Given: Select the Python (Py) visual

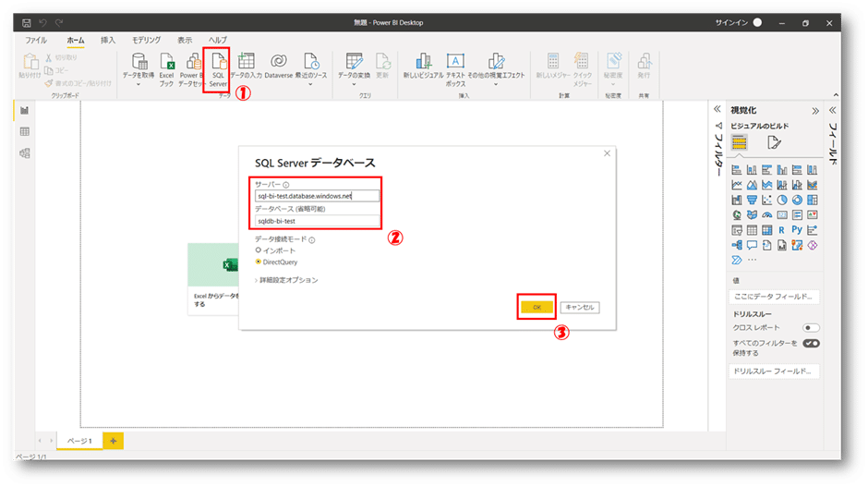Looking at the screenshot, I should [797, 230].
